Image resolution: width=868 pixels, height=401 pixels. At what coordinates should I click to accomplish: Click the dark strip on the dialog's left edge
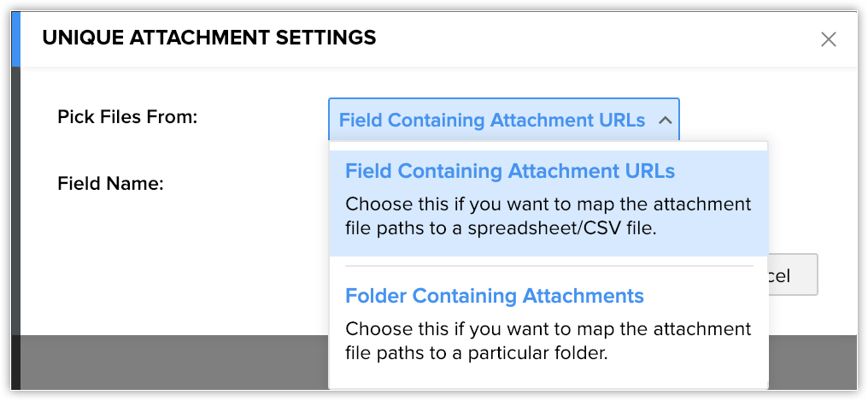pos(15,214)
